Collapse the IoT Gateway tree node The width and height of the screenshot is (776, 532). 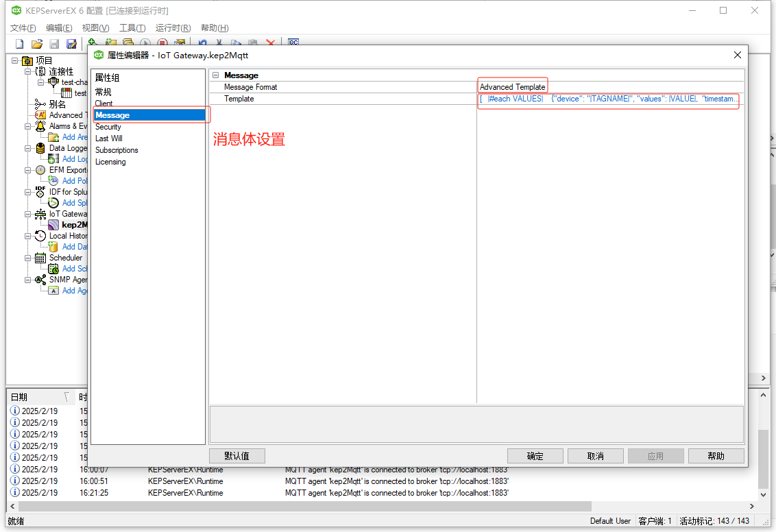point(27,214)
